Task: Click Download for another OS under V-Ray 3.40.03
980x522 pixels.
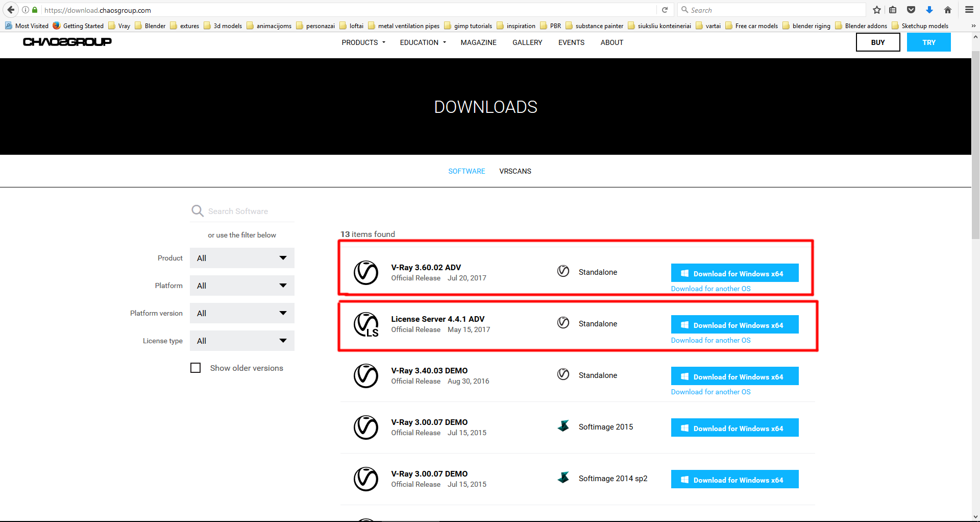Action: pyautogui.click(x=710, y=392)
